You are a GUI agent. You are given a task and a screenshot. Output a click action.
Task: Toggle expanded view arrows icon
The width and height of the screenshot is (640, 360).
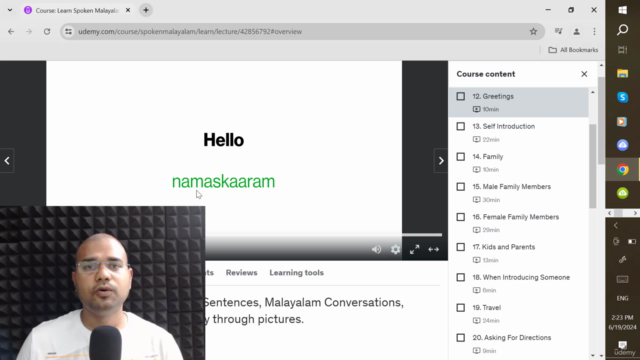click(x=433, y=249)
